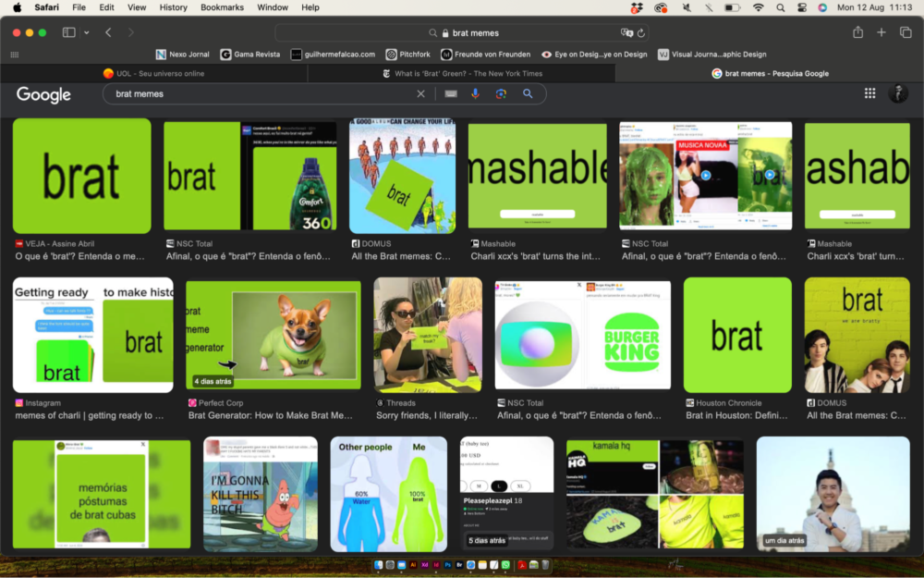Search by image with the Google Lens icon
Viewport: 924px width, 578px height.
tap(501, 93)
